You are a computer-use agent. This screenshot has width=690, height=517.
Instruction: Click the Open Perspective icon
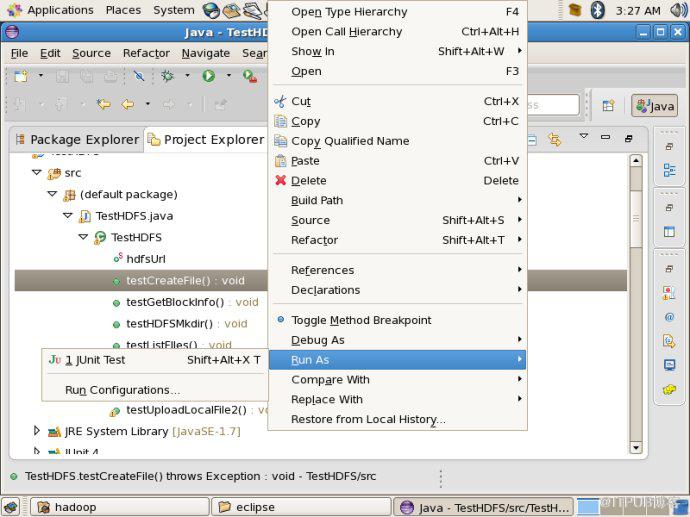tap(608, 106)
